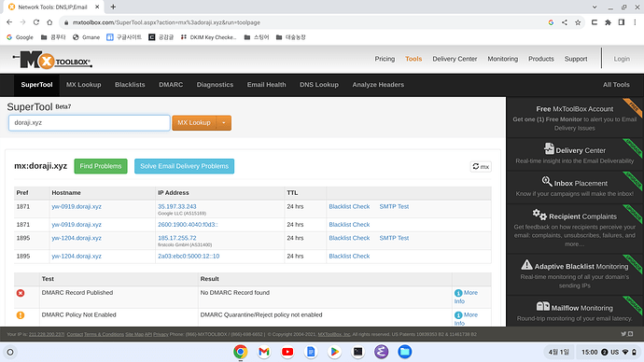644x362 pixels.
Task: Open Inbox Placement sidebar card
Action: click(x=575, y=188)
